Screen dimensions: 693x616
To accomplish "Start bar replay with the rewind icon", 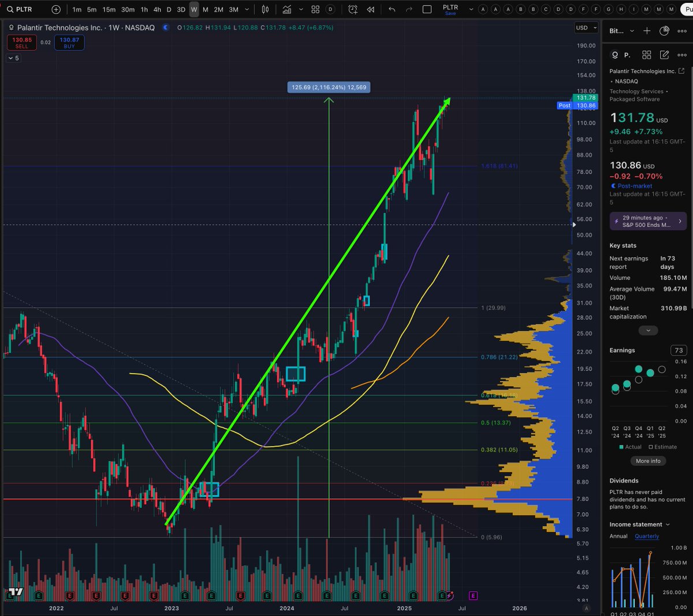I will (371, 9).
